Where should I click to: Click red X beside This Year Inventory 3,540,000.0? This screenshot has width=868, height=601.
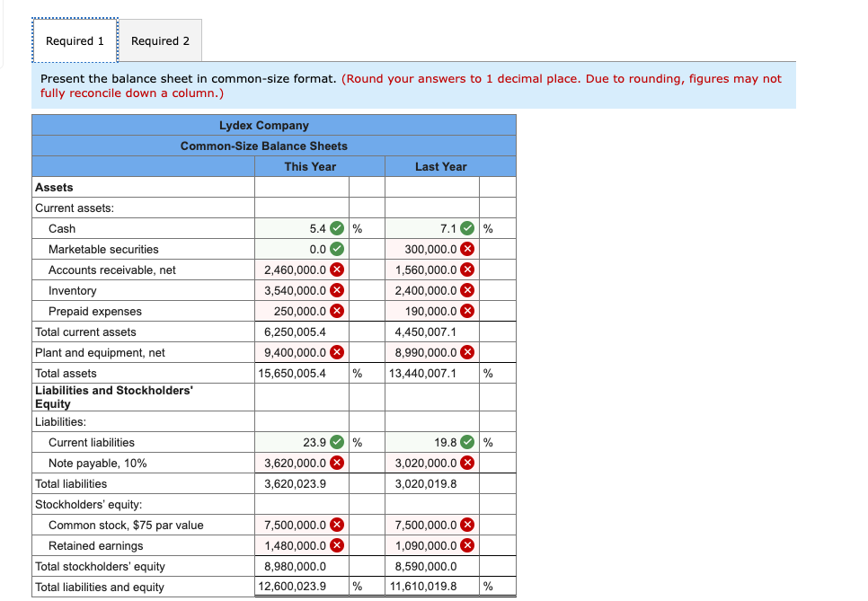(x=337, y=290)
